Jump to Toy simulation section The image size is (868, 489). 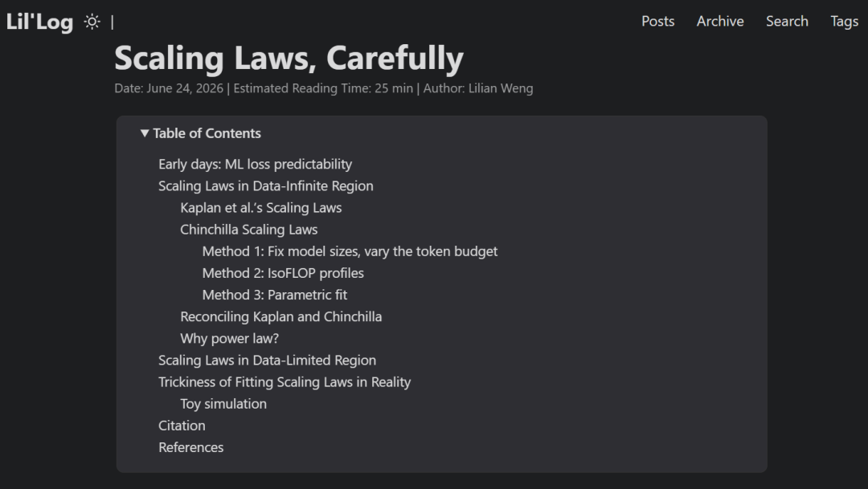223,404
